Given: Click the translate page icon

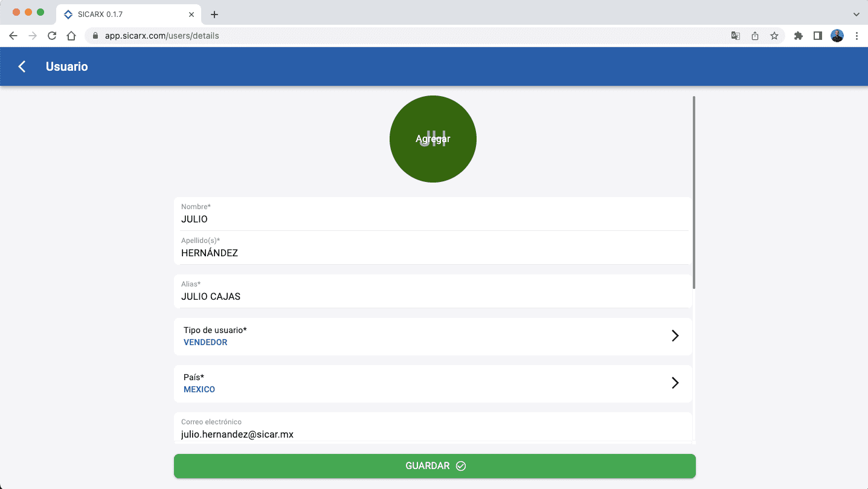Looking at the screenshot, I should [x=735, y=36].
